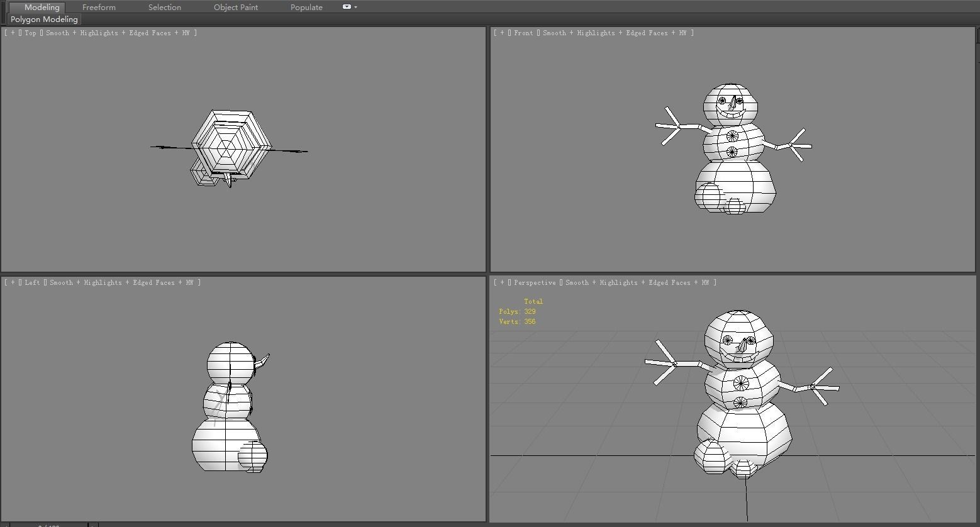The height and width of the screenshot is (527, 980).
Task: Click the Left view label menu
Action: coord(32,282)
